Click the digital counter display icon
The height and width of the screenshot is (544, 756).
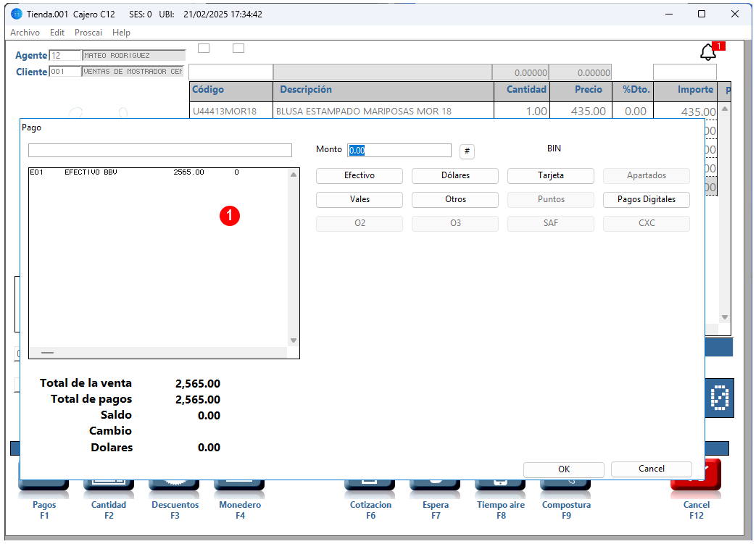[719, 398]
